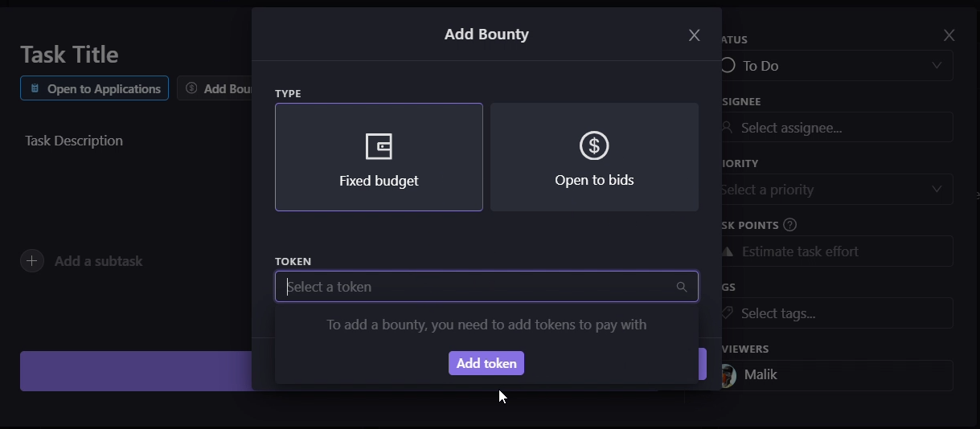Click the wallet icon for Fixed budget
980x429 pixels.
[379, 146]
